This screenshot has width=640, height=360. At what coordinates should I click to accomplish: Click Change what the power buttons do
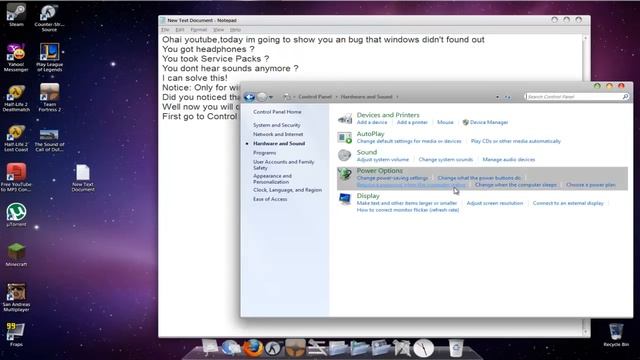[479, 178]
